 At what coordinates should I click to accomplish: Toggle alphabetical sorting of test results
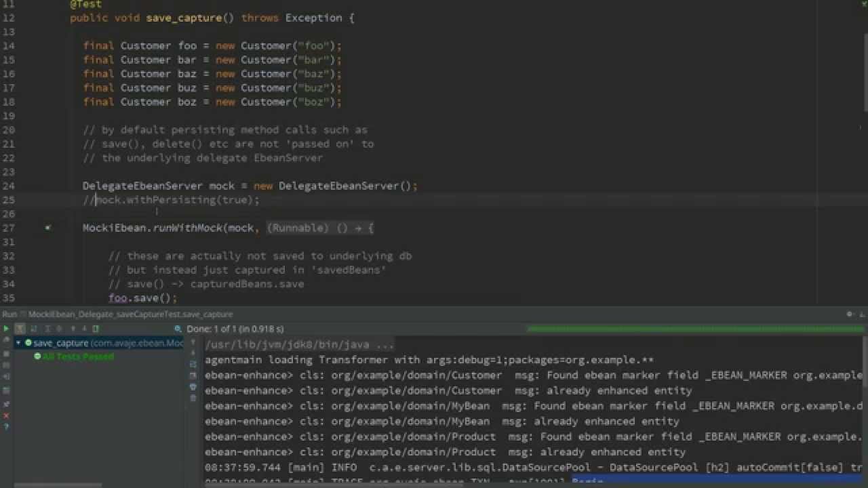[33, 329]
